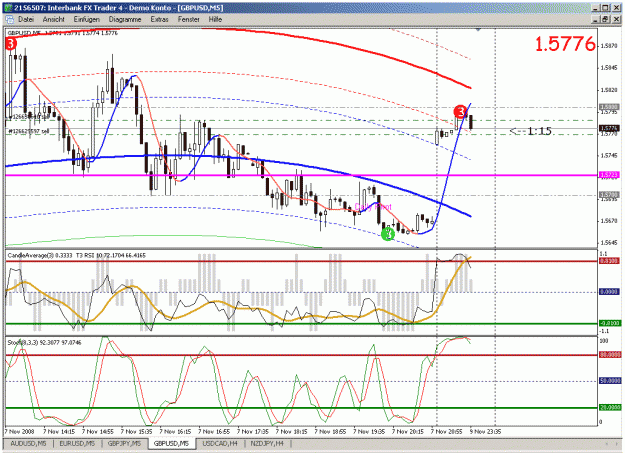Open the Einfügen menu
Image resolution: width=625 pixels, height=453 pixels.
(86, 19)
